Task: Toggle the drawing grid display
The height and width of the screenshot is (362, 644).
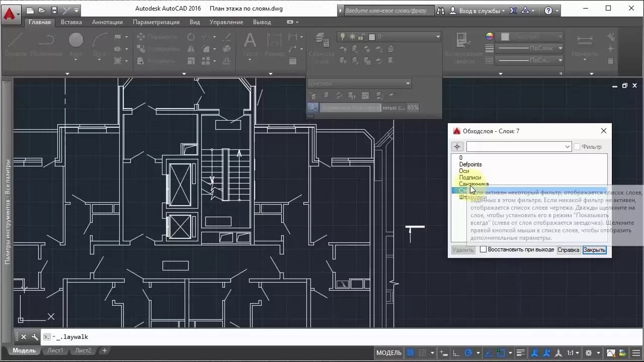Action: pos(411,353)
